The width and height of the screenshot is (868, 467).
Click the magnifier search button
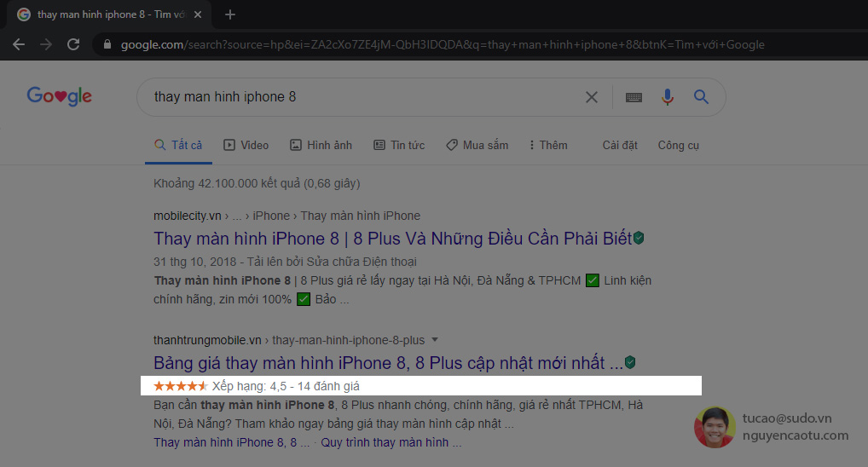pyautogui.click(x=702, y=97)
